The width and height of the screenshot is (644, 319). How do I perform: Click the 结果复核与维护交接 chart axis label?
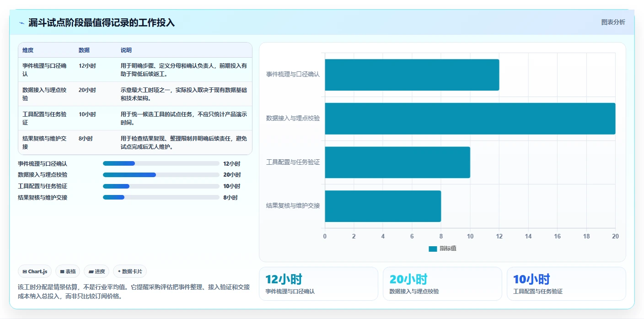(x=293, y=205)
